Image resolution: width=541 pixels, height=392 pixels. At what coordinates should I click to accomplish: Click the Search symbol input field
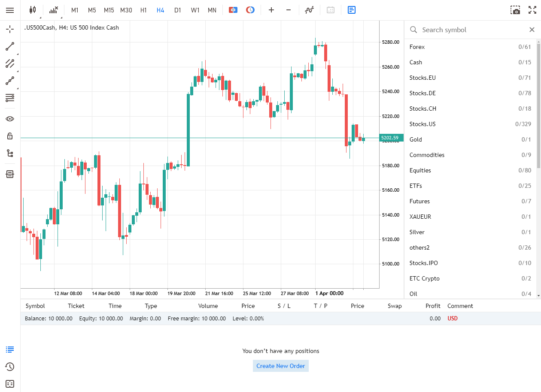tap(470, 30)
